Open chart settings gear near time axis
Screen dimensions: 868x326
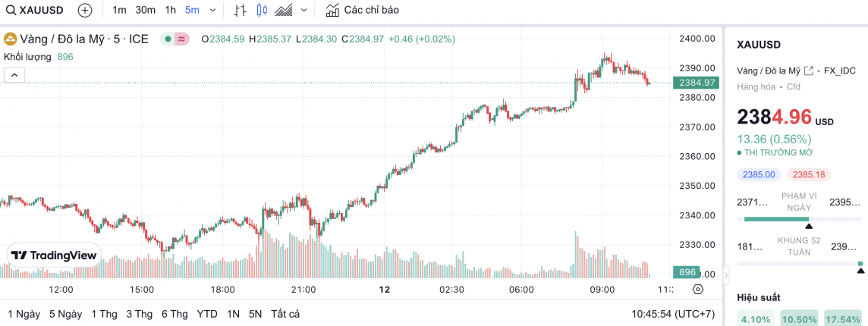698,290
